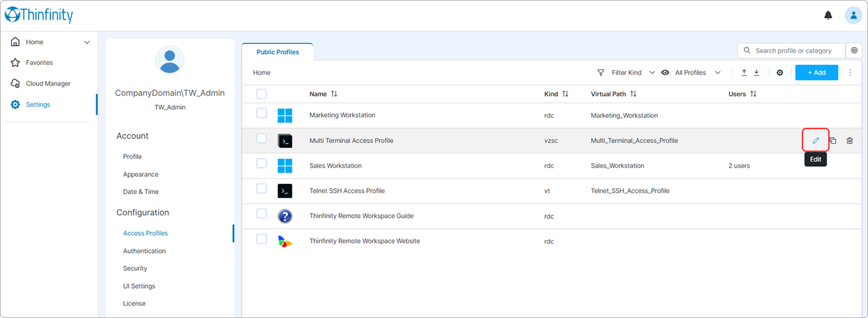Check the Marketing Workstation row checkbox
The height and width of the screenshot is (318, 868).
click(261, 113)
